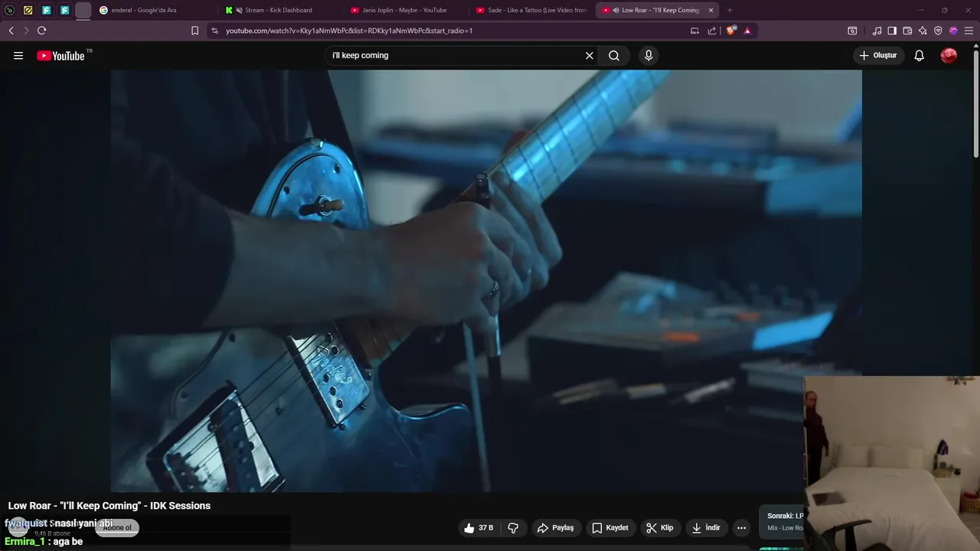The height and width of the screenshot is (551, 980).
Task: Mute audio icon on Low Roar tab
Action: click(616, 10)
